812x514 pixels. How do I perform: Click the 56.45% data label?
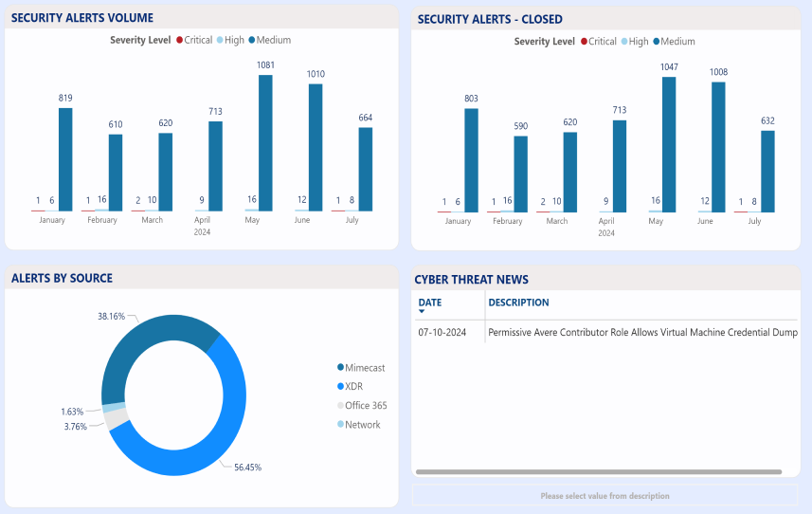pos(247,468)
